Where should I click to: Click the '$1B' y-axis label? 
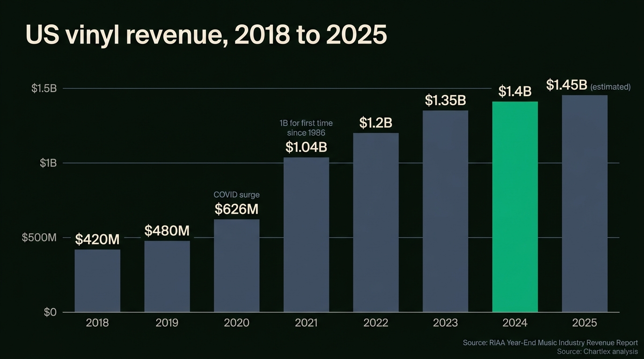coord(48,163)
